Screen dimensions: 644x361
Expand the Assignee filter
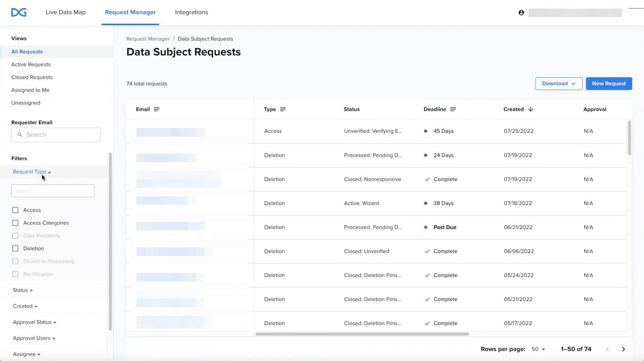tap(26, 354)
